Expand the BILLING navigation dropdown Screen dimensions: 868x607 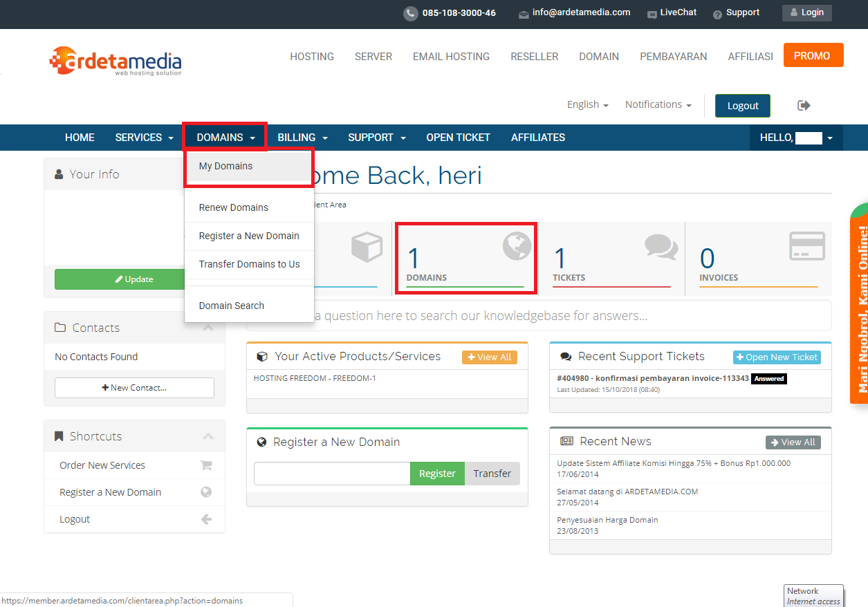302,137
